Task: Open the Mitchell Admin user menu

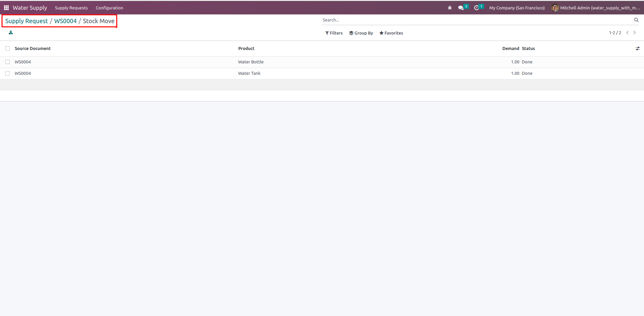Action: coord(596,8)
